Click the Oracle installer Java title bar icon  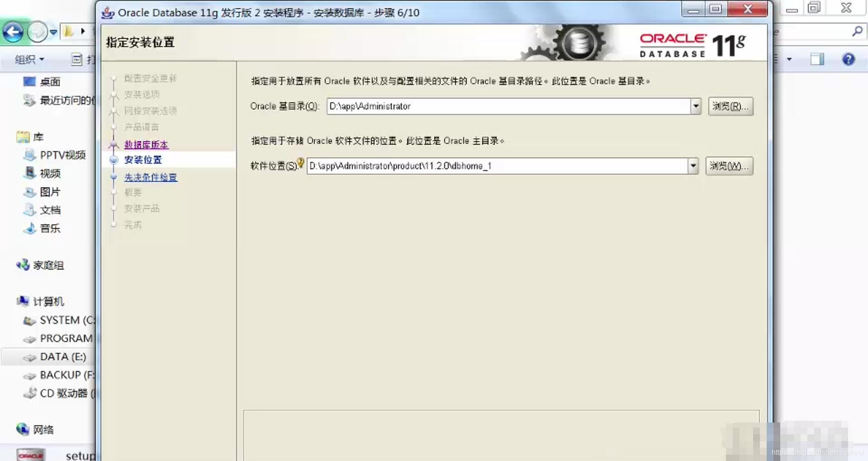(x=108, y=13)
